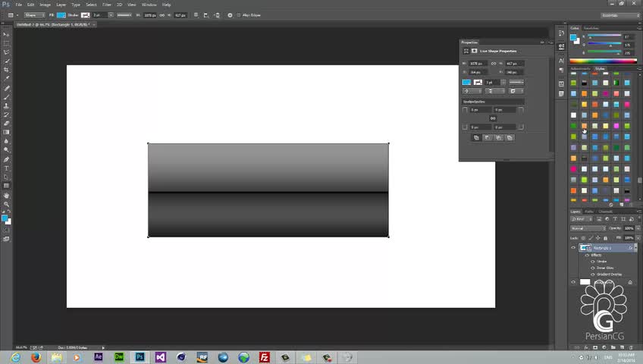Select the Move tool
Screen dimensions: 643x364
[6, 34]
